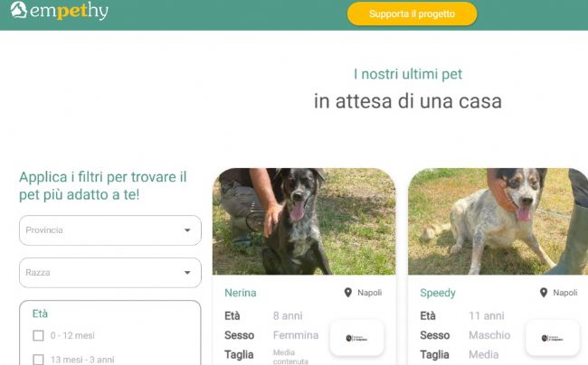The image size is (588, 365).
Task: Click the location pin on Speedy's card
Action: [x=544, y=293]
